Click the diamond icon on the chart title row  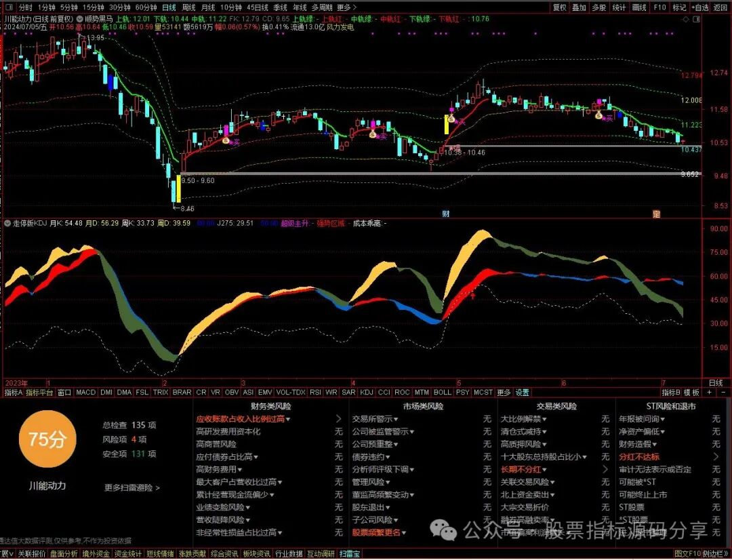[685, 19]
